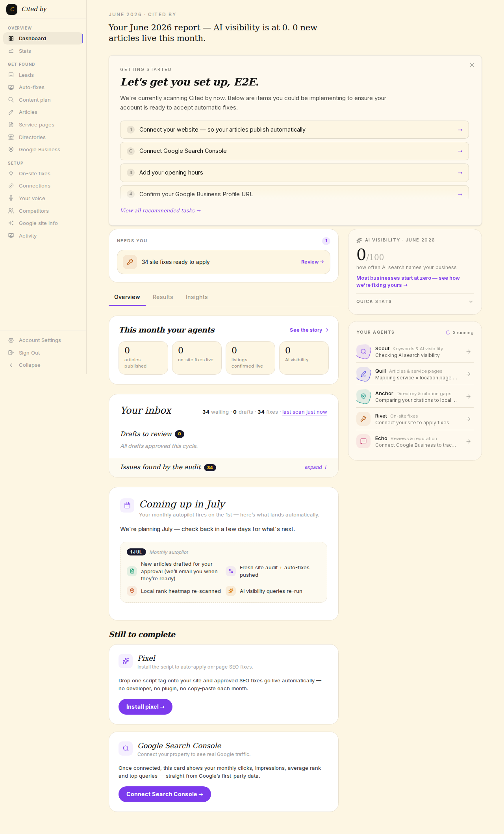Click View all recommended tasks link
The width and height of the screenshot is (504, 834).
(x=161, y=211)
